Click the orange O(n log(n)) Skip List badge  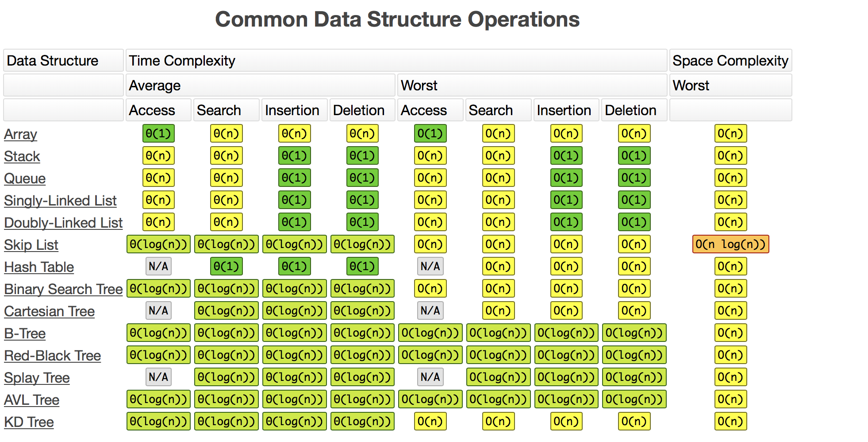pos(730,244)
